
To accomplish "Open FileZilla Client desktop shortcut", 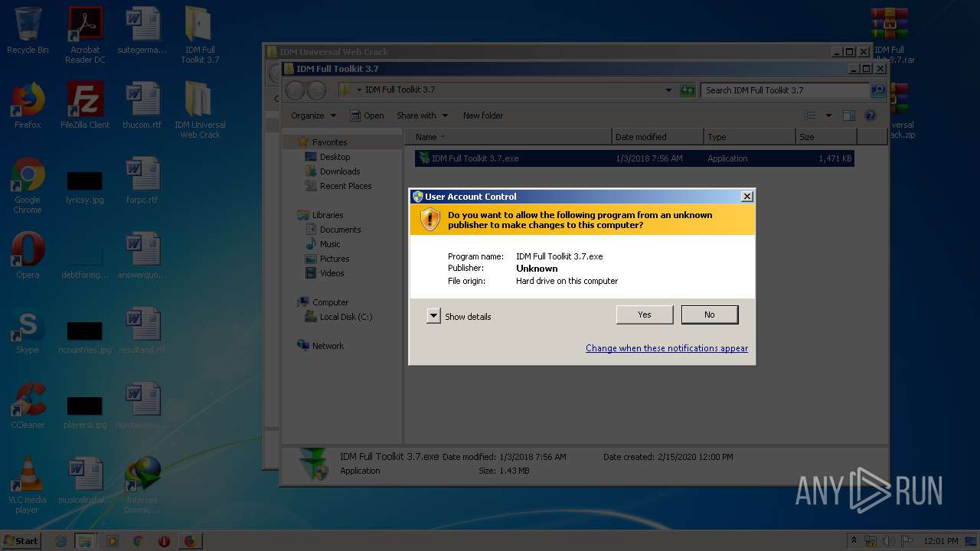I will (85, 105).
